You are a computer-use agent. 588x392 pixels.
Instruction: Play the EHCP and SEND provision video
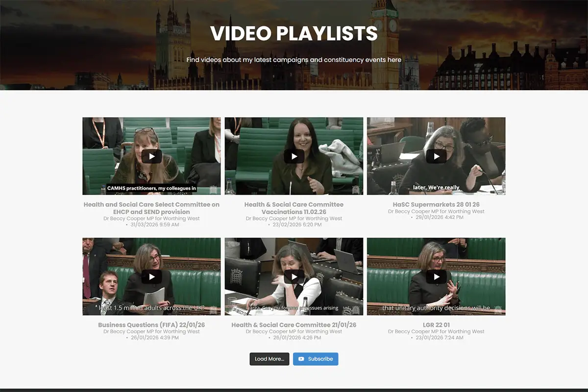tap(151, 156)
